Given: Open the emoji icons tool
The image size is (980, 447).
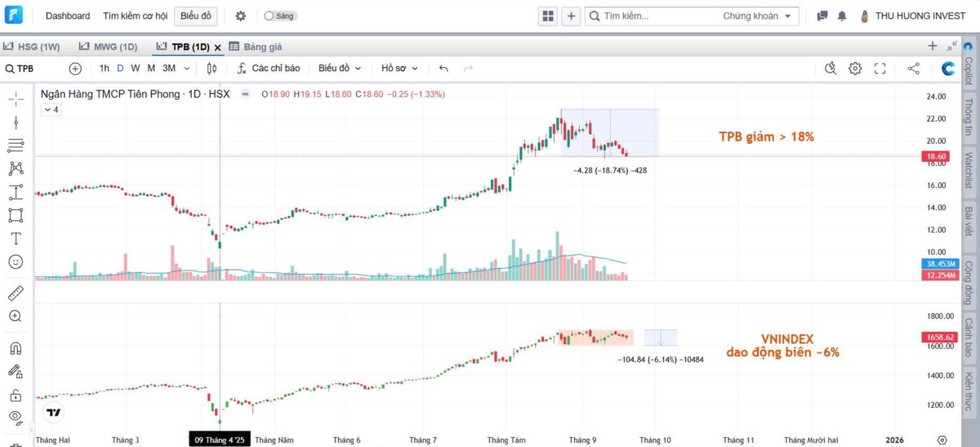Looking at the screenshot, I should (x=16, y=261).
